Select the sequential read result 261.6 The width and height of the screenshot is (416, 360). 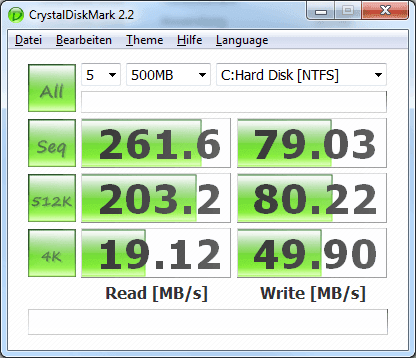click(156, 143)
